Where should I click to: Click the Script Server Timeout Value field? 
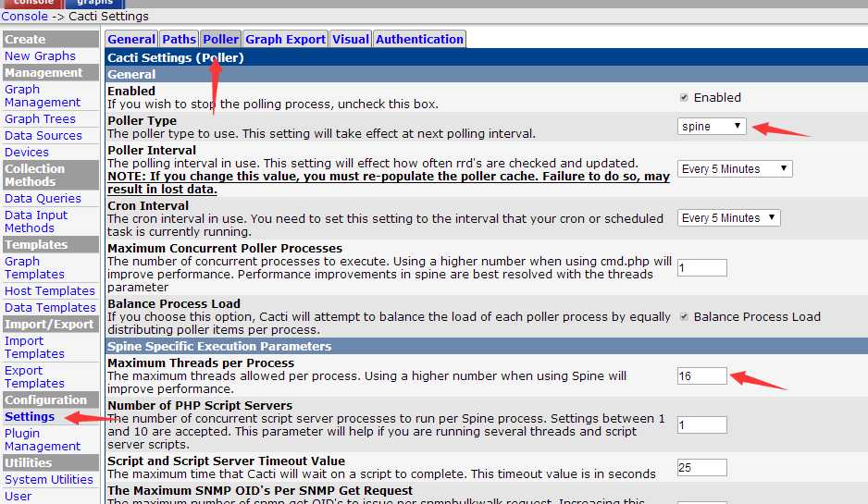pyautogui.click(x=702, y=468)
